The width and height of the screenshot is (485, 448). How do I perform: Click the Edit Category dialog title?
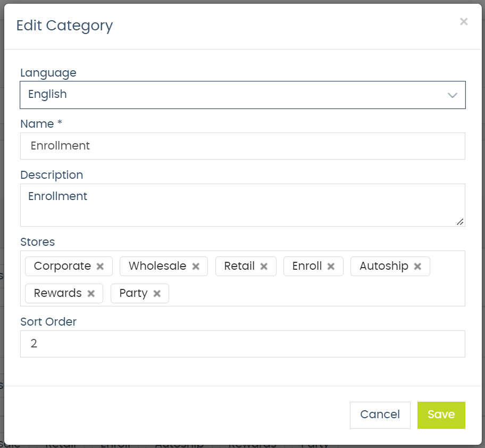pyautogui.click(x=64, y=26)
